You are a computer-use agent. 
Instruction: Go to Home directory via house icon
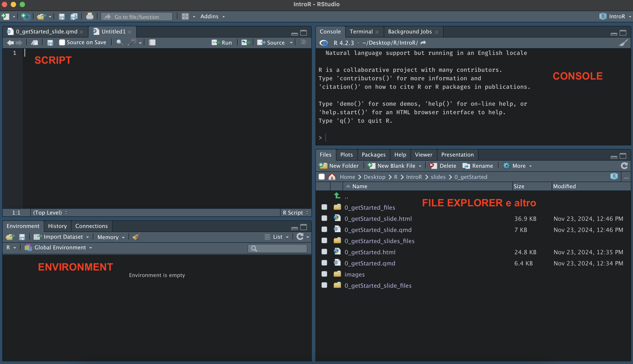pos(332,177)
